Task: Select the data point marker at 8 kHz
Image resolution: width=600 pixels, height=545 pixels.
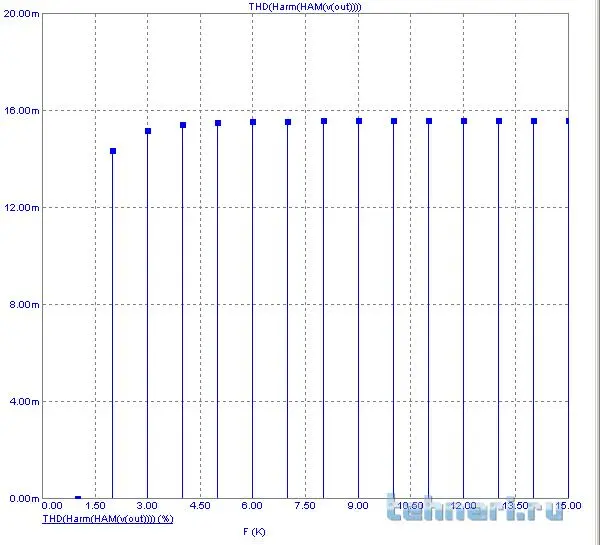Action: pyautogui.click(x=324, y=121)
